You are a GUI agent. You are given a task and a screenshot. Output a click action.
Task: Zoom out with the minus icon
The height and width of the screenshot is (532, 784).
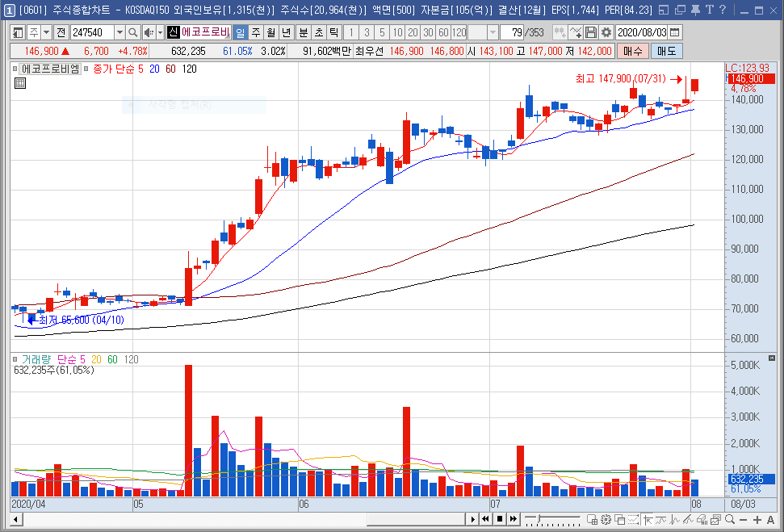click(x=743, y=520)
